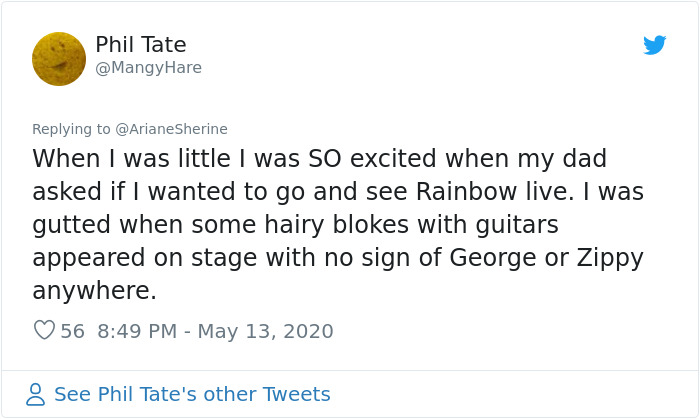700x419 pixels.
Task: Click the like count 56
Action: pyautogui.click(x=73, y=331)
